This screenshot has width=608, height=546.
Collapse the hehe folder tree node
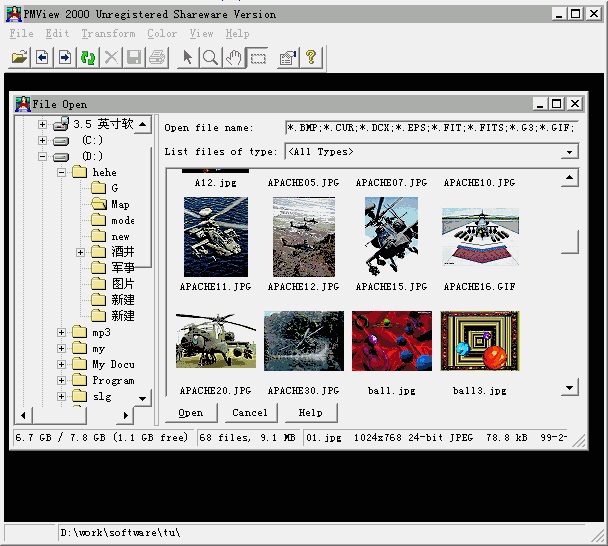(x=62, y=173)
